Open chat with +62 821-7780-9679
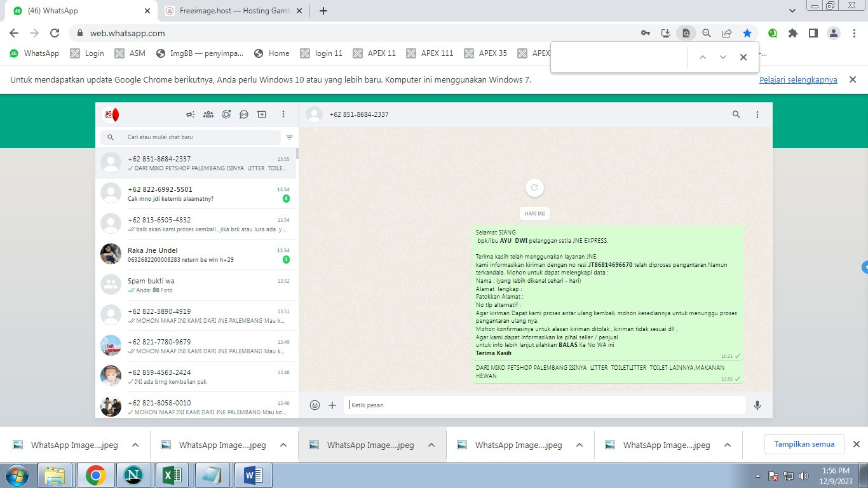This screenshot has width=868, height=488. [196, 346]
